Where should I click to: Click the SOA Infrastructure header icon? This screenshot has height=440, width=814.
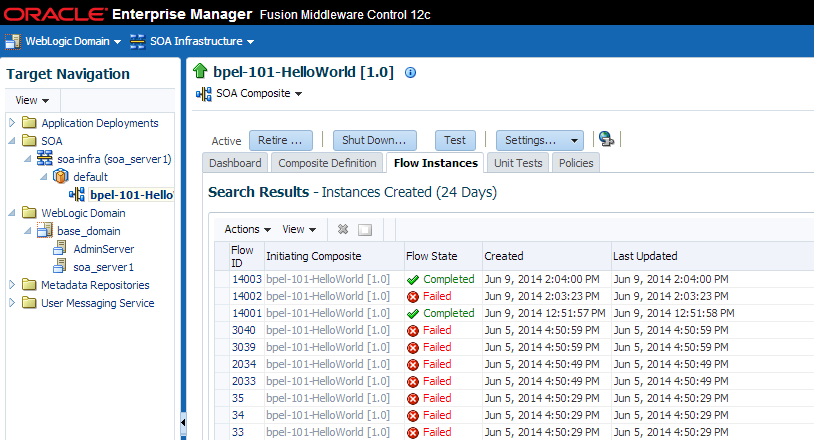(x=138, y=42)
